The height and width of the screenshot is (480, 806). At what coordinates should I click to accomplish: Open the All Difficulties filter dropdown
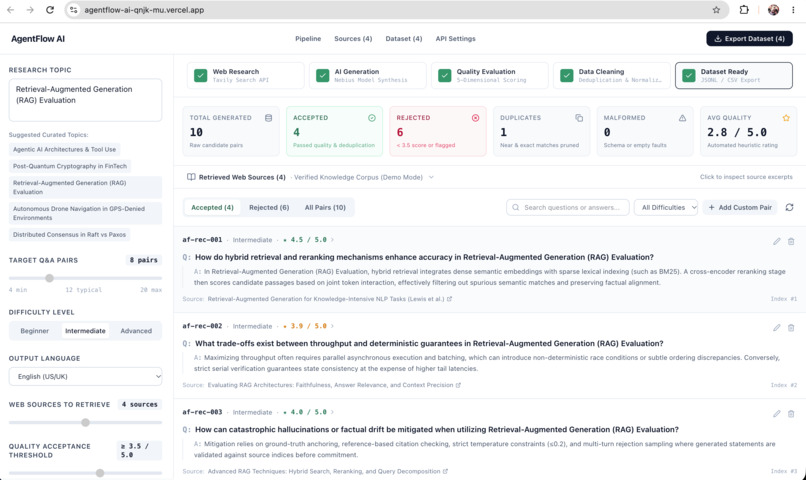coord(666,207)
